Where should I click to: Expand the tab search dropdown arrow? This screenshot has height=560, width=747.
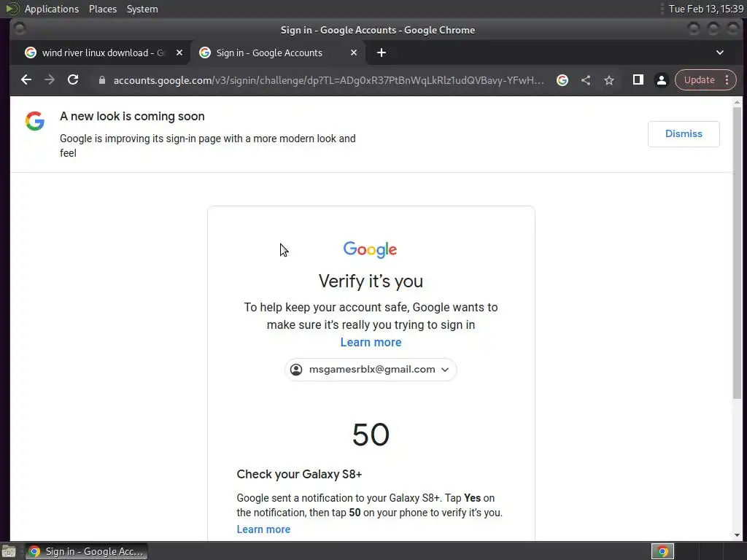coord(720,52)
